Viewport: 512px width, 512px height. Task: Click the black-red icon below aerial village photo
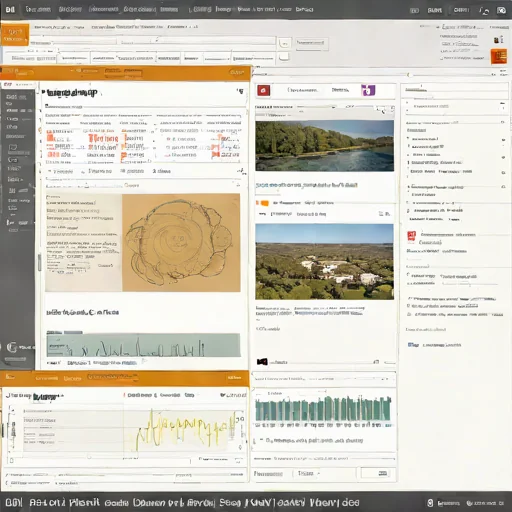point(262,362)
